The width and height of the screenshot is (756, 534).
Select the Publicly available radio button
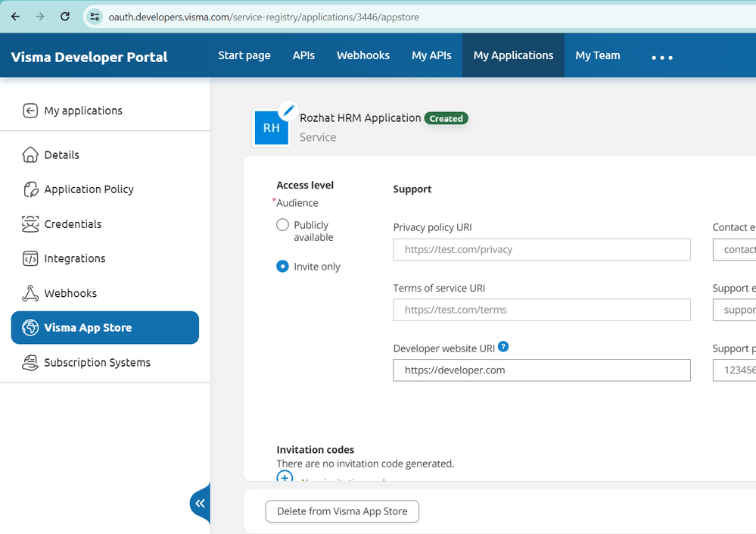click(282, 225)
